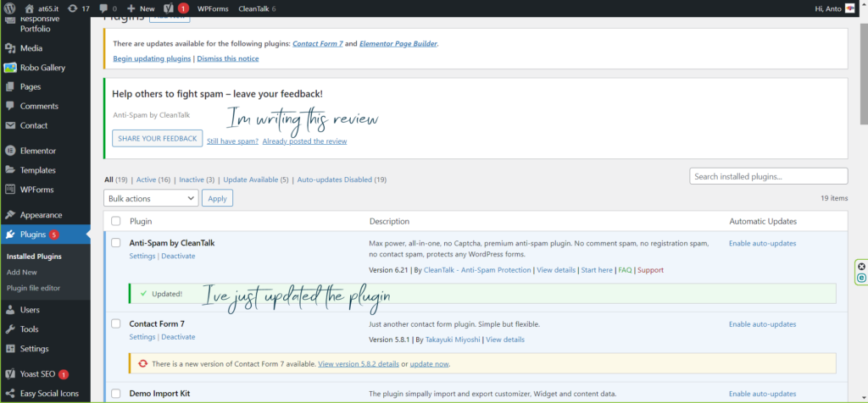Click the Pages sidebar icon
The width and height of the screenshot is (868, 403).
pyautogui.click(x=10, y=87)
